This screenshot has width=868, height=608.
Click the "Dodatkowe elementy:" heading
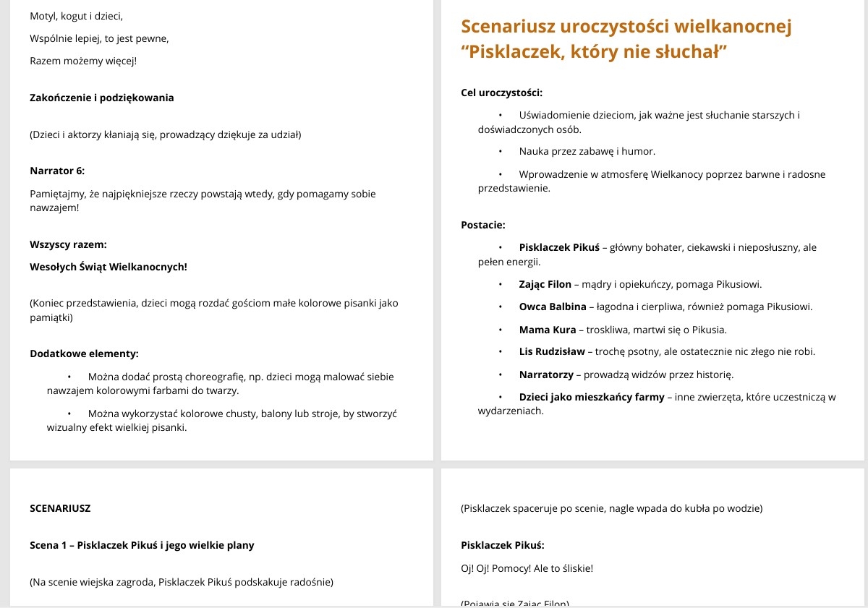[84, 354]
